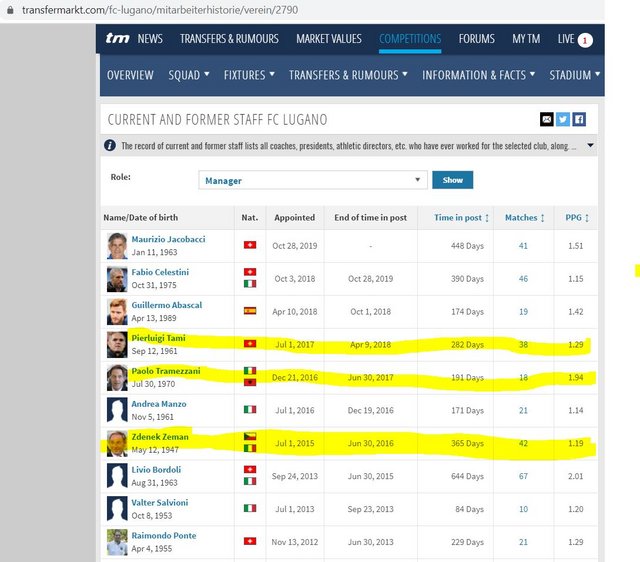Open Celestini's 46 matches link
Image resolution: width=640 pixels, height=562 pixels.
point(523,279)
